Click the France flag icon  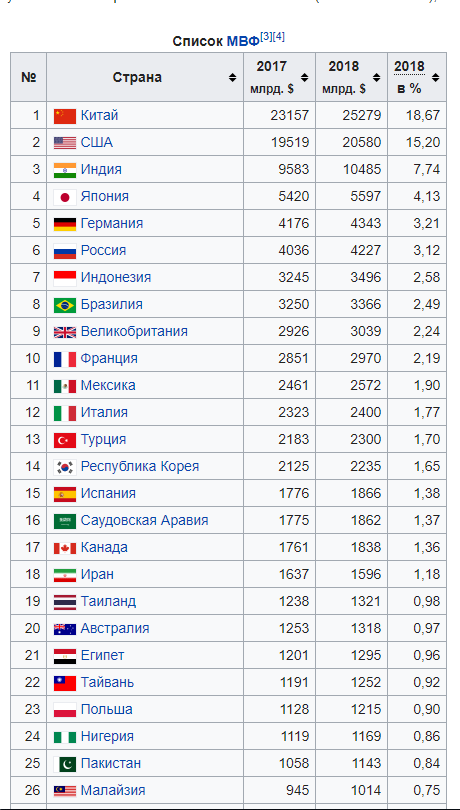click(x=65, y=359)
